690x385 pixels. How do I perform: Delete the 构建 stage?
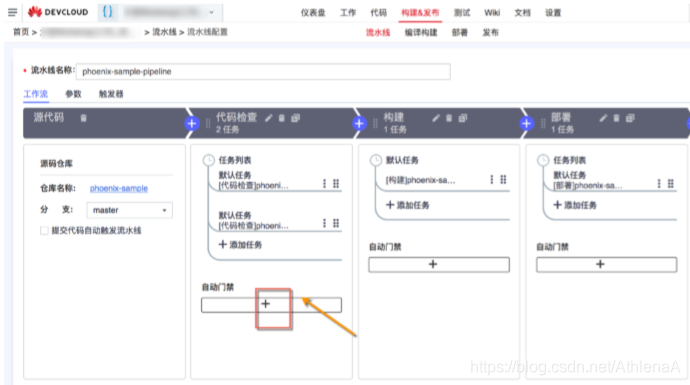449,118
